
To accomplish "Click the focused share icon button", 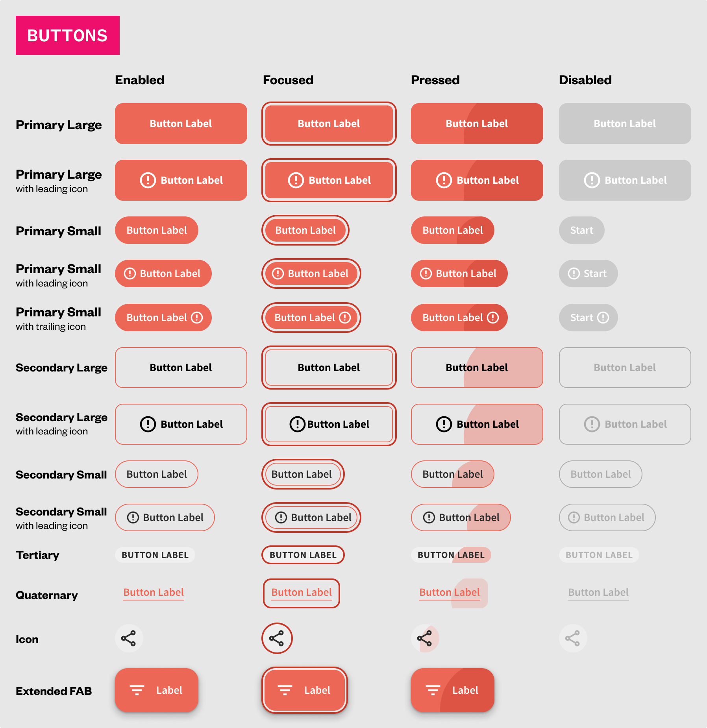I will tap(277, 638).
